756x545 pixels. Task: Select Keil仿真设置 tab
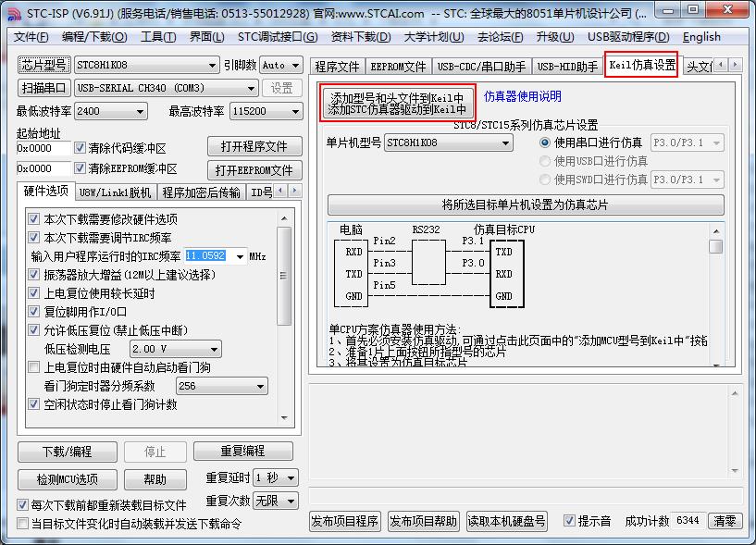click(x=642, y=65)
